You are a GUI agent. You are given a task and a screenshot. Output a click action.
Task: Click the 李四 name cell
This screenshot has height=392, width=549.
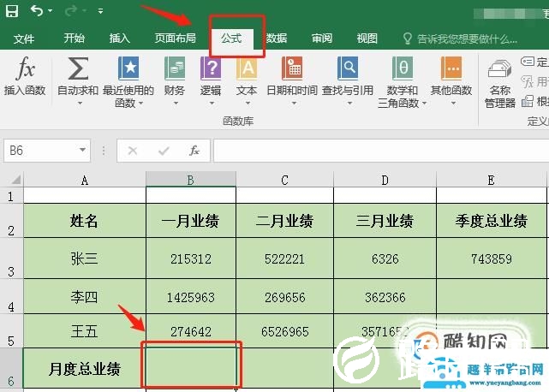[x=85, y=296]
